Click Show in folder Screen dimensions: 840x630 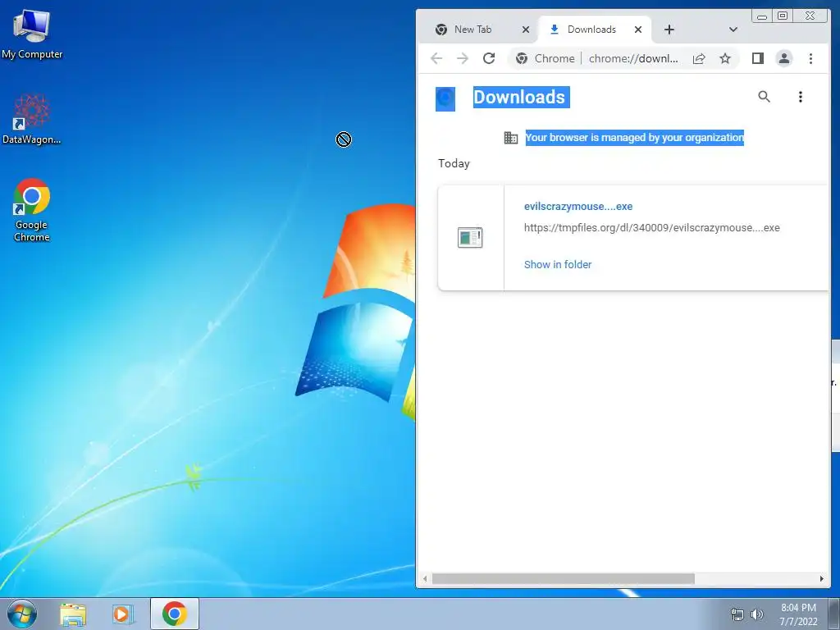tap(558, 265)
